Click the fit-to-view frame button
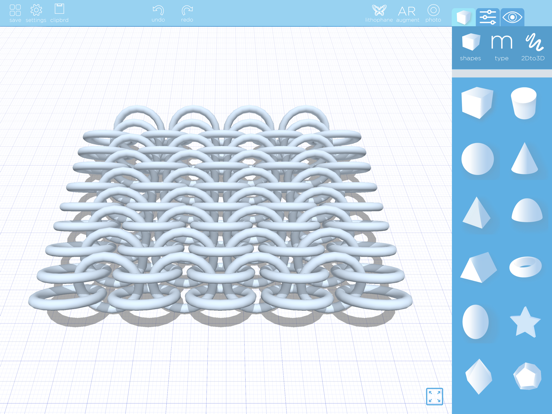This screenshot has width=552, height=414. click(x=434, y=396)
